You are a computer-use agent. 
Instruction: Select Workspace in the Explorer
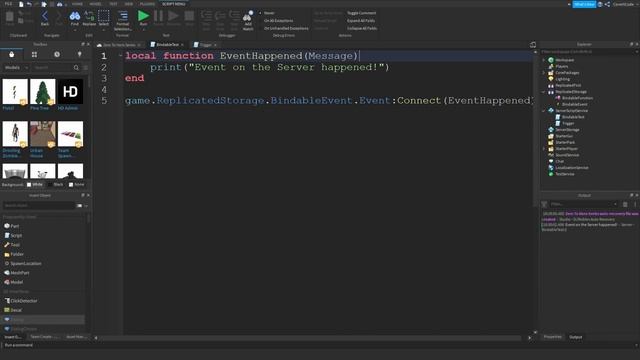click(564, 60)
